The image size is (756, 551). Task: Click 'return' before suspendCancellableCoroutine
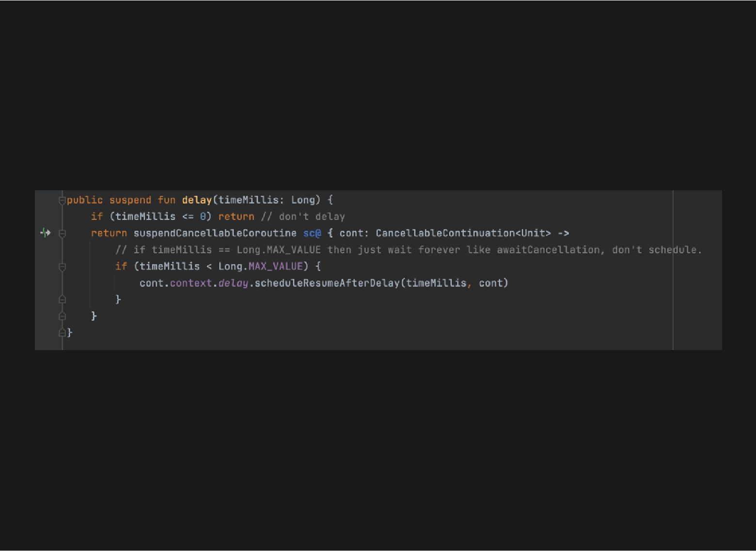click(x=109, y=233)
